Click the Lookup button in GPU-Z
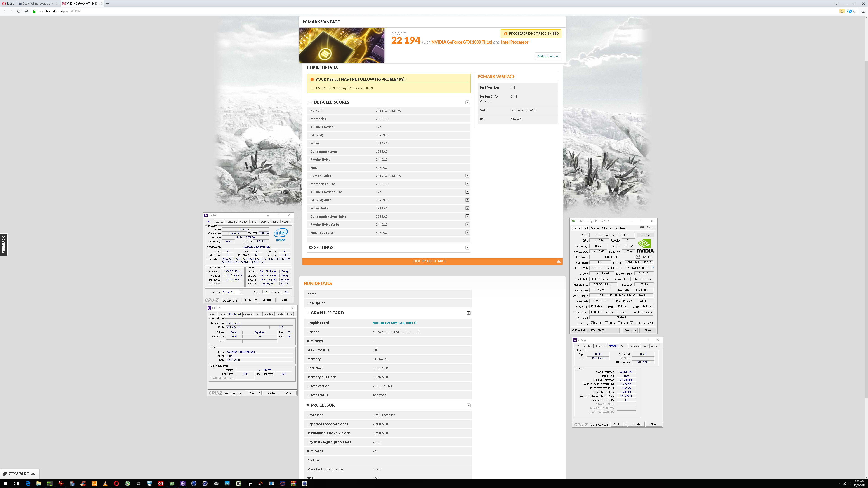 tap(645, 235)
